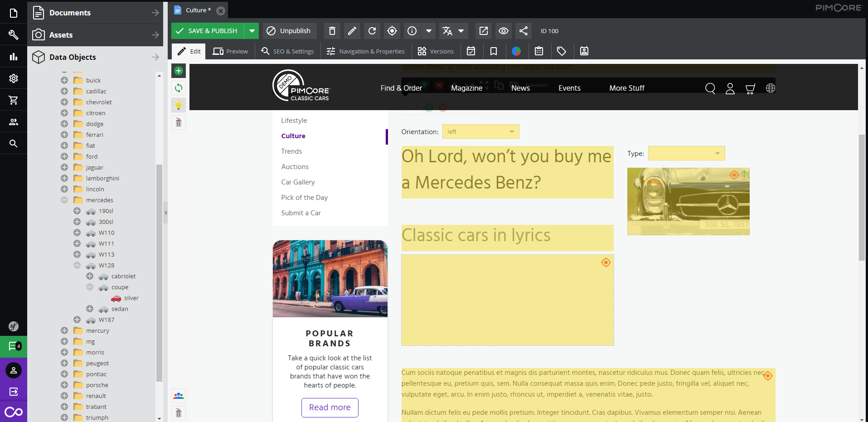Collapse the mercedes folder
The image size is (868, 422).
[x=64, y=200]
